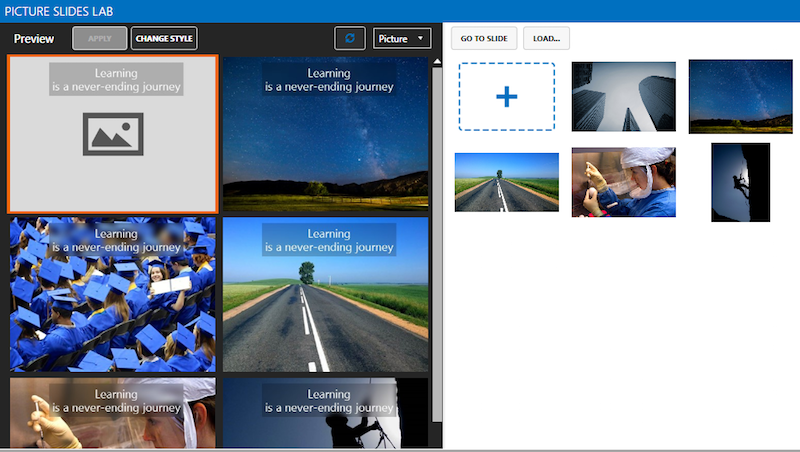Select the graduation caps preview slide
Image resolution: width=800 pixels, height=452 pixels.
point(112,294)
